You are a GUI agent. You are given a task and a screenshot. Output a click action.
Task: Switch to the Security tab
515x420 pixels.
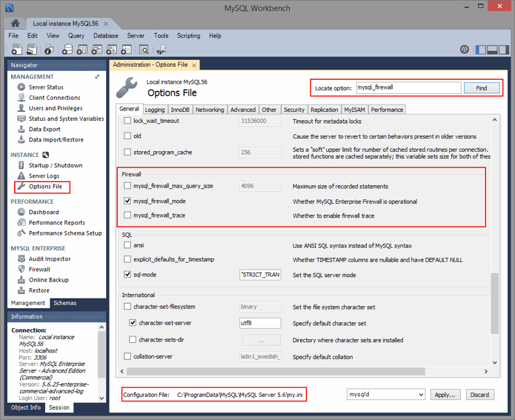pos(294,109)
